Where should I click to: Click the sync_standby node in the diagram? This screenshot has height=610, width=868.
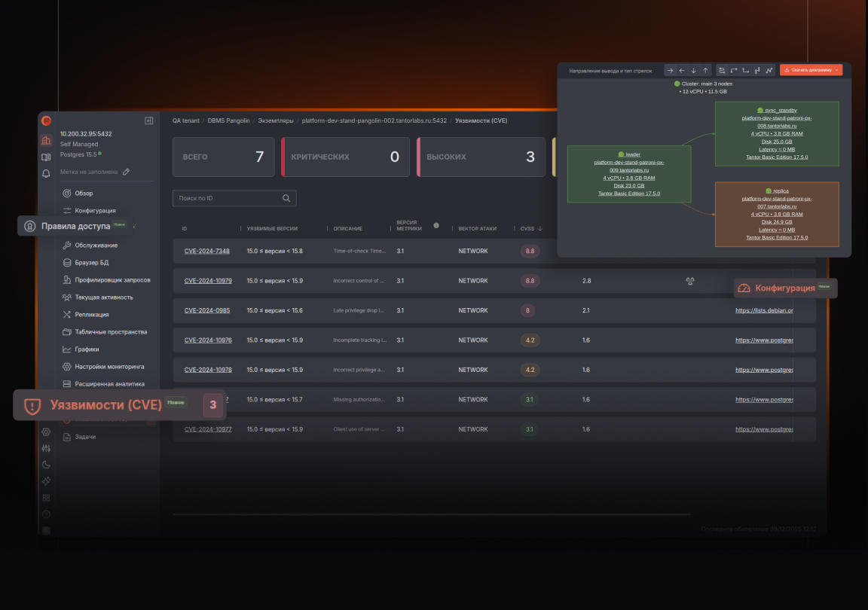[x=778, y=134]
